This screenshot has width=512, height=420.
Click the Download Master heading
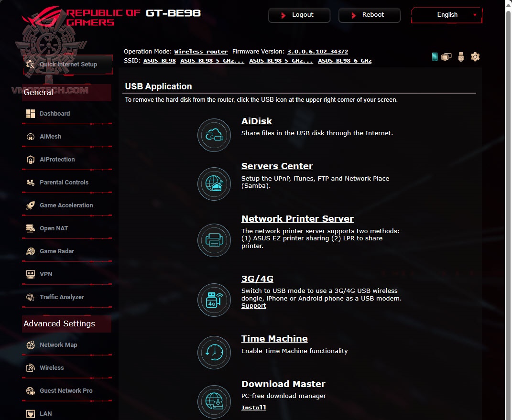coord(283,384)
